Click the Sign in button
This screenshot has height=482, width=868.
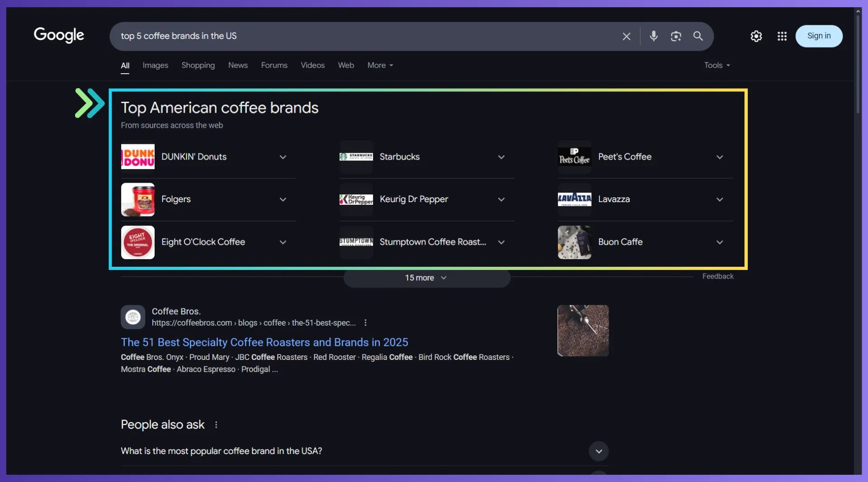(819, 36)
